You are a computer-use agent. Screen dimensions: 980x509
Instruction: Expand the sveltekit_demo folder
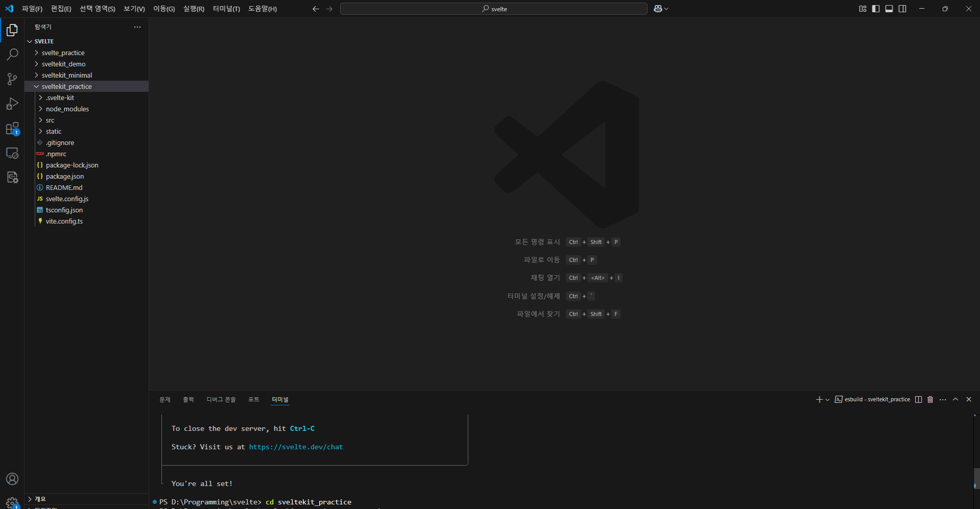[87, 64]
